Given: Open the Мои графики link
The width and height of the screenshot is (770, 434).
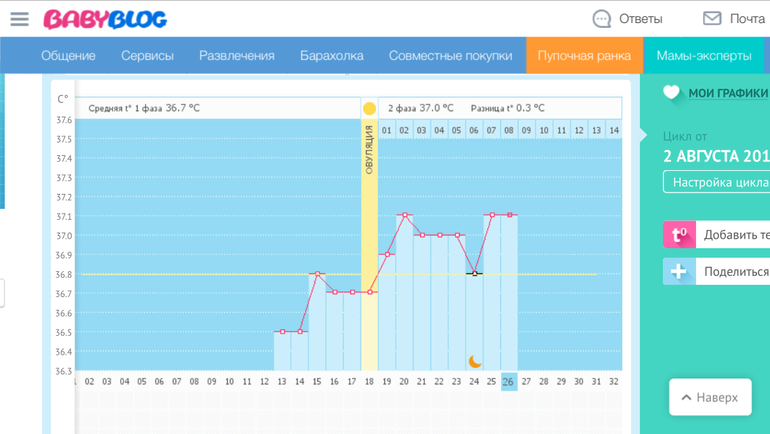Looking at the screenshot, I should pyautogui.click(x=728, y=93).
